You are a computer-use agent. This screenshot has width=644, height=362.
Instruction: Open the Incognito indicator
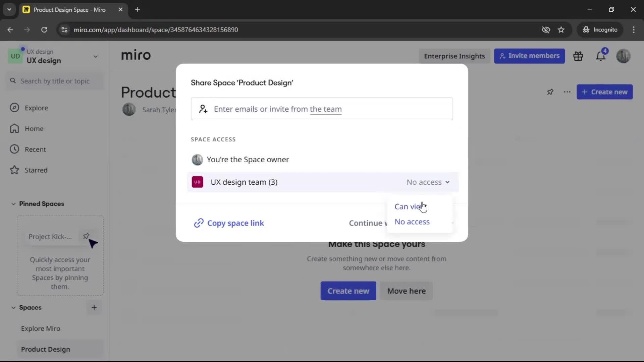tap(600, 29)
